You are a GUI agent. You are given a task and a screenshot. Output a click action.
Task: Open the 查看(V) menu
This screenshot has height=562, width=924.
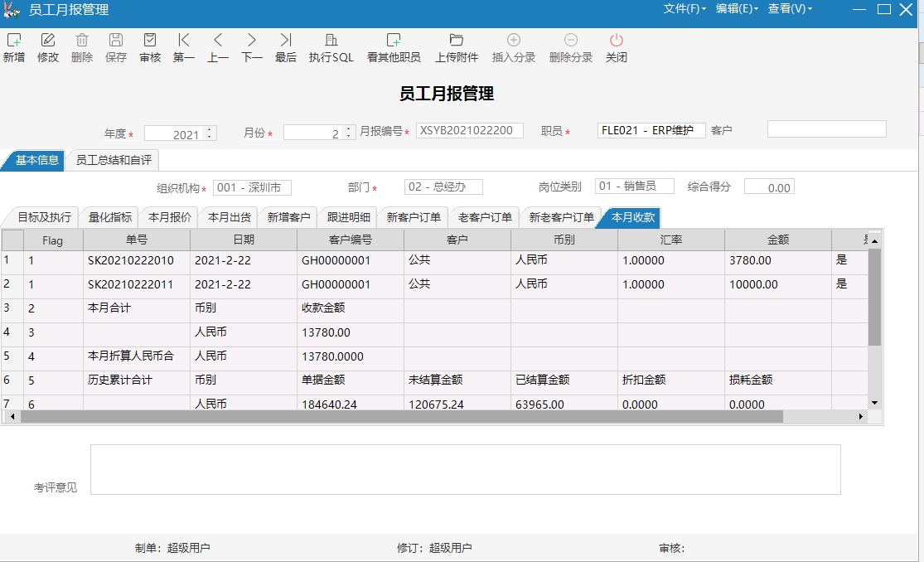(x=790, y=9)
